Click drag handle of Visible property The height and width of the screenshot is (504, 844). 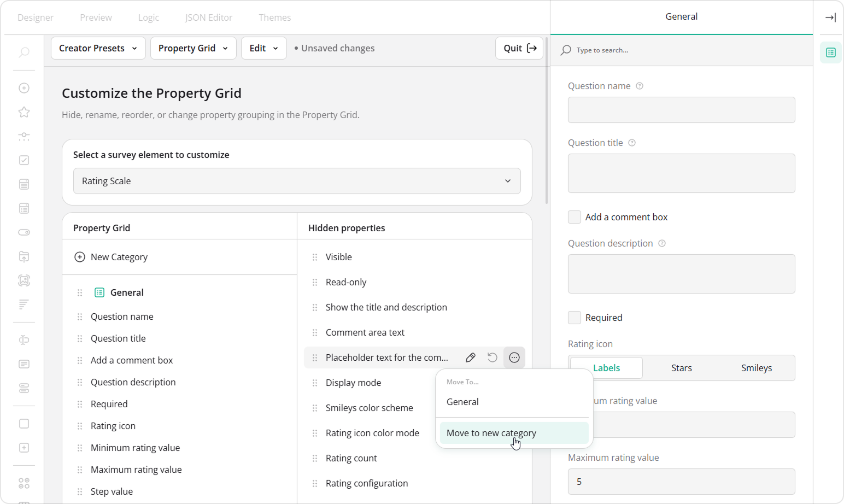(315, 257)
